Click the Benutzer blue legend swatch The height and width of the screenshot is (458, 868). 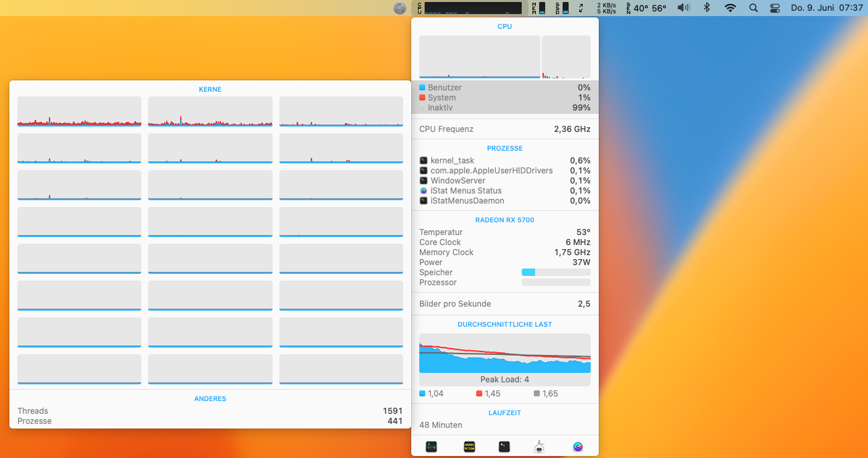tap(423, 88)
